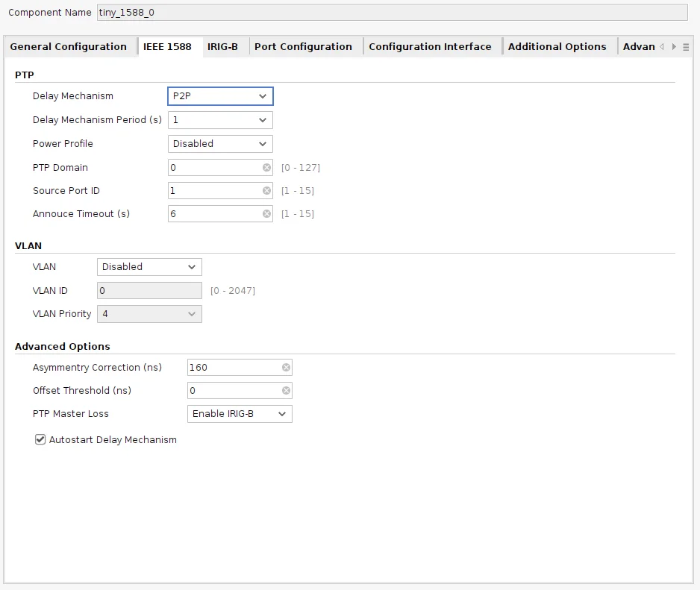The width and height of the screenshot is (700, 590).
Task: Open the Additional Options tab
Action: [557, 46]
